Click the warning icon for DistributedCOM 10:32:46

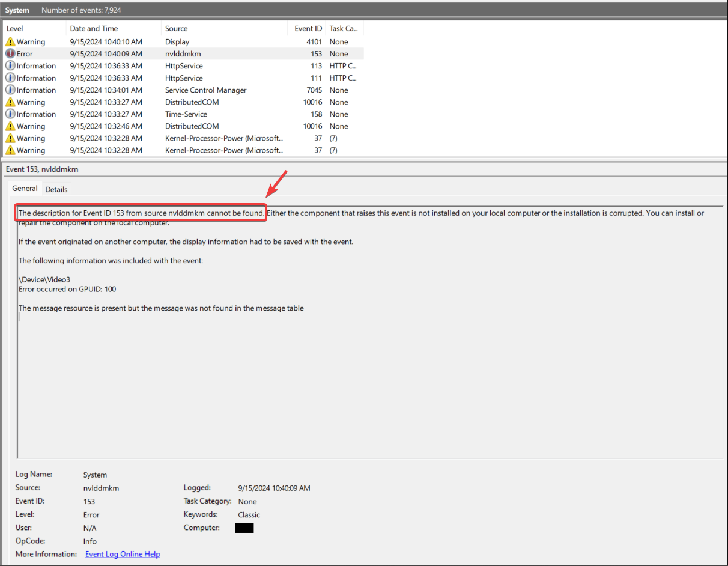[10, 126]
